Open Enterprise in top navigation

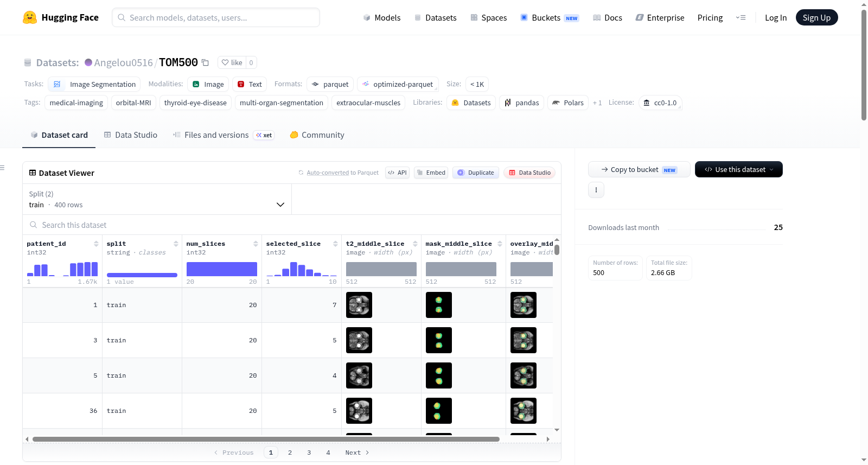click(x=660, y=17)
